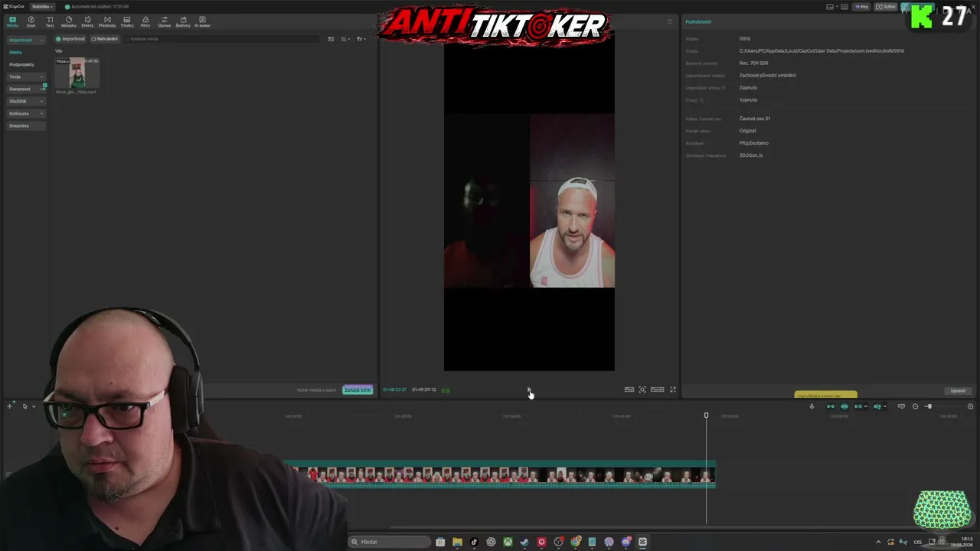Show hidden system tray icons

click(878, 542)
